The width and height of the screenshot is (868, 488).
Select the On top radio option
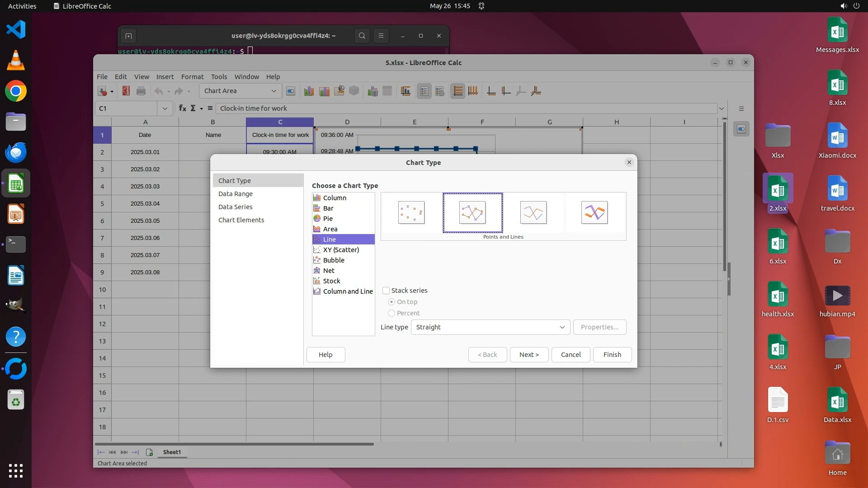click(392, 302)
